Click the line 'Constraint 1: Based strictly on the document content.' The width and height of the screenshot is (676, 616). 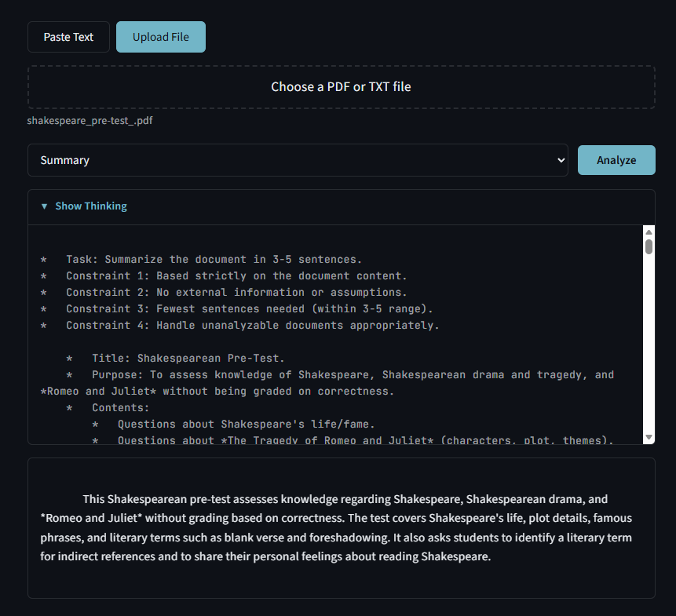(236, 275)
